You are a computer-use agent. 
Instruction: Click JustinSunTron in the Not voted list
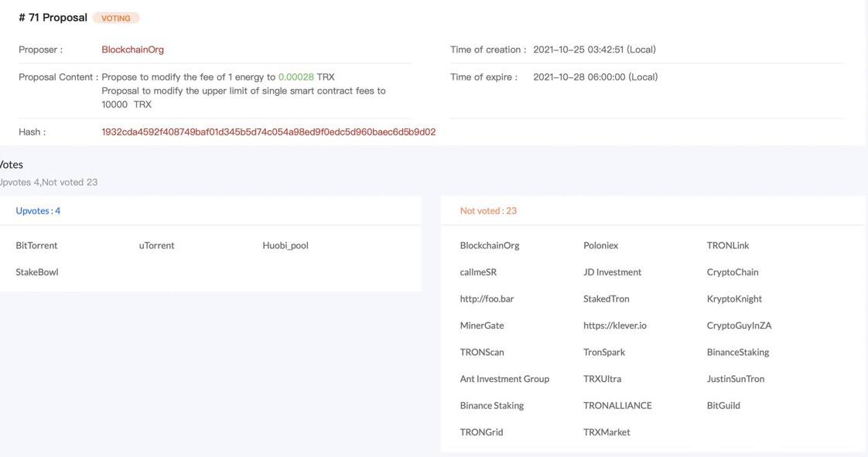pyautogui.click(x=735, y=379)
